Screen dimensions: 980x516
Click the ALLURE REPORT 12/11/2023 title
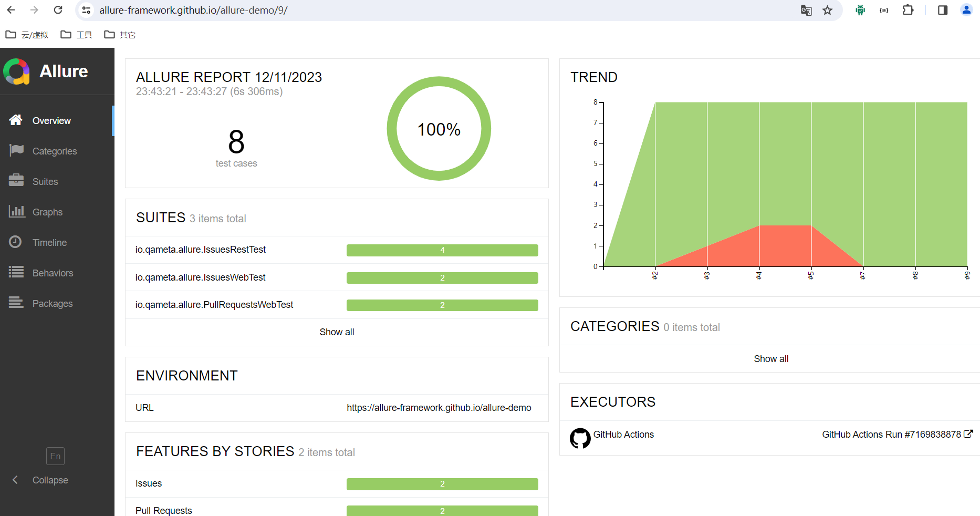pos(229,77)
